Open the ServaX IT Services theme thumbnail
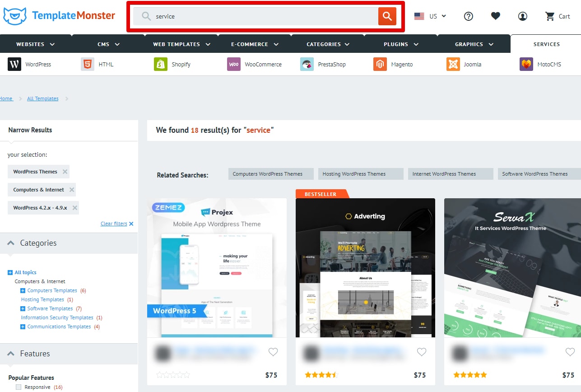This screenshot has width=581, height=392. [x=512, y=268]
